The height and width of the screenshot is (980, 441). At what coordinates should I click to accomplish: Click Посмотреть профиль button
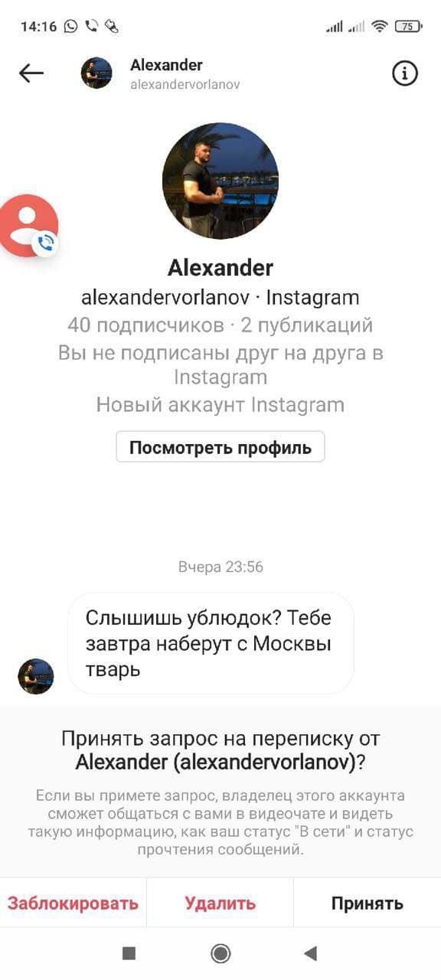220,447
